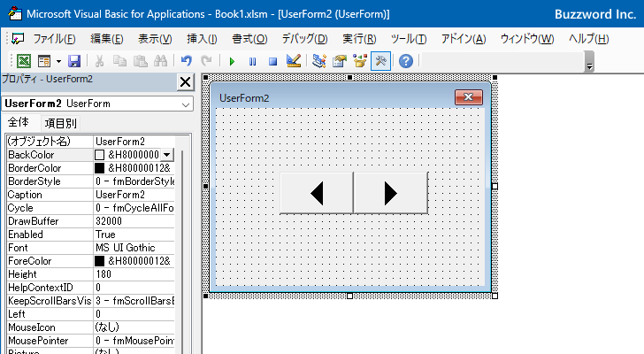644x354 pixels.
Task: Open the Properties Window icon
Action: pos(340,62)
